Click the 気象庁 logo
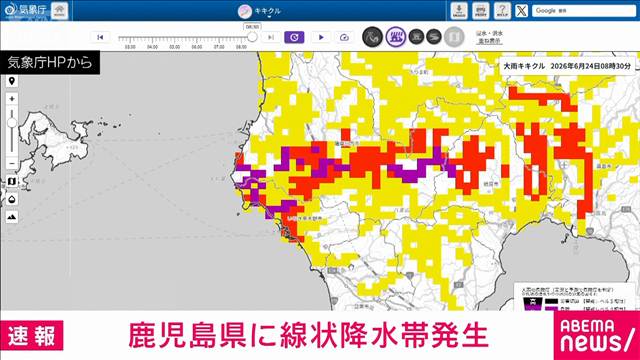Viewport: 640px width, 360px height. (x=26, y=10)
